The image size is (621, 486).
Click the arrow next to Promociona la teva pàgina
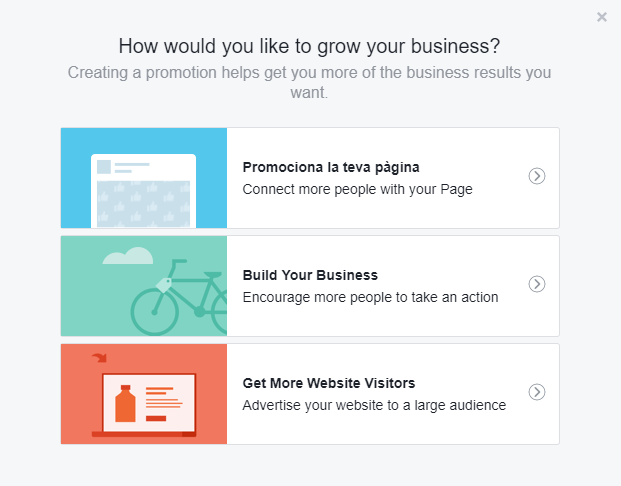537,176
